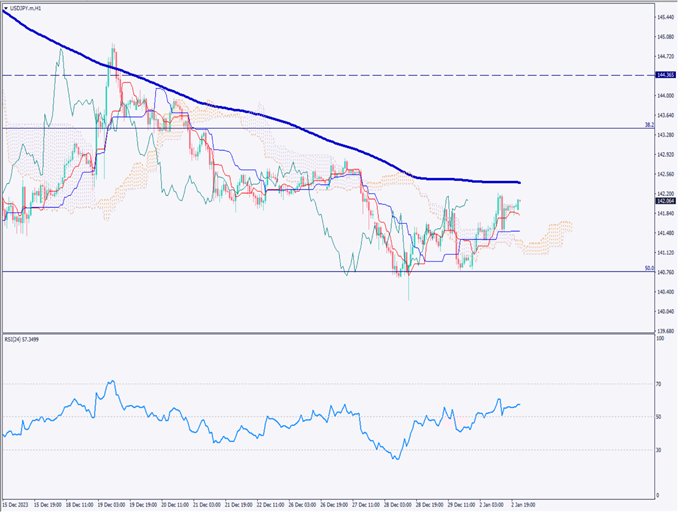Click the RSI line's lowest trough

(x=397, y=459)
